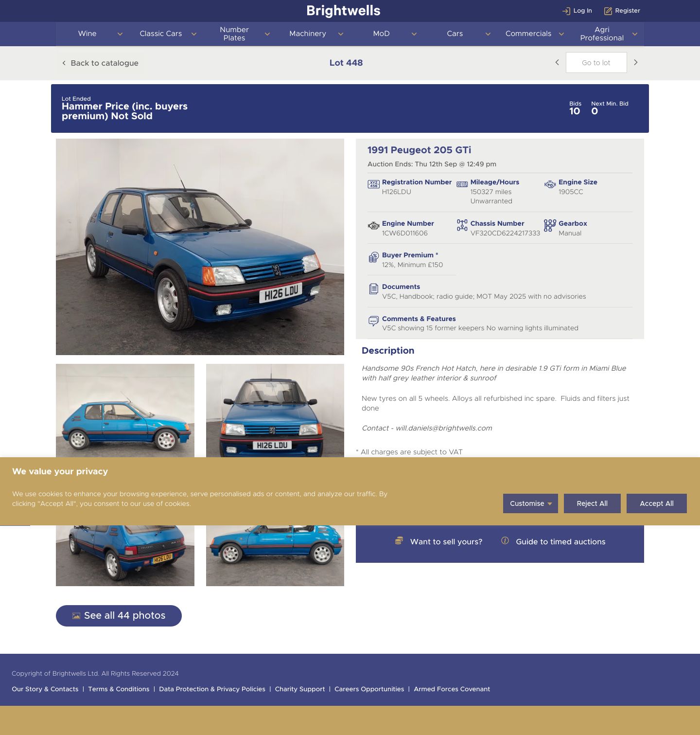Image resolution: width=700 pixels, height=735 pixels.
Task: Click the coins icon by Want to sell yours
Action: coord(399,540)
